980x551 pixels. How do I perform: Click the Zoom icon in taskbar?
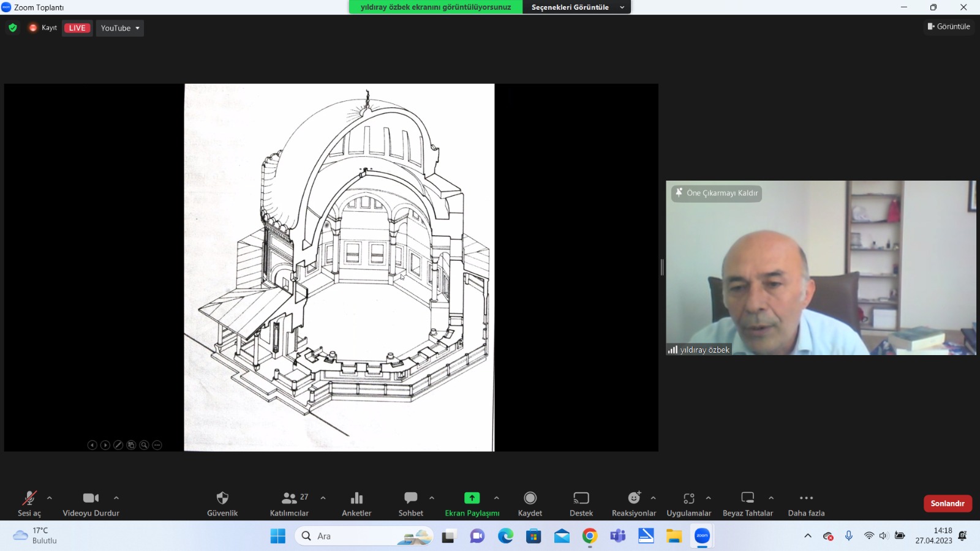pos(703,536)
